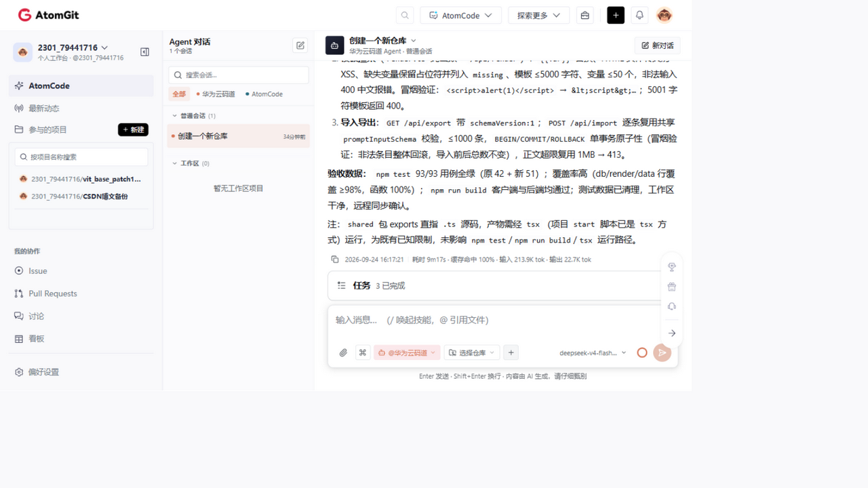The width and height of the screenshot is (868, 488).
Task: Click the command key skills icon
Action: pos(363,352)
